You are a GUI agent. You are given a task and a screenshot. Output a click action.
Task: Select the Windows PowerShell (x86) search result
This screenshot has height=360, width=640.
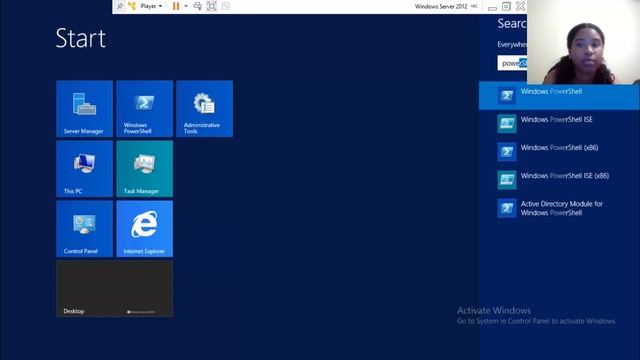pos(559,152)
